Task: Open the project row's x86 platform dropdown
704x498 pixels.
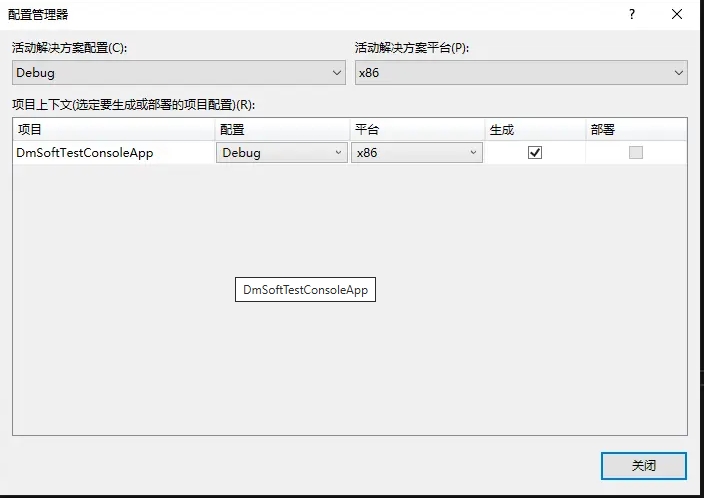Action: (417, 153)
